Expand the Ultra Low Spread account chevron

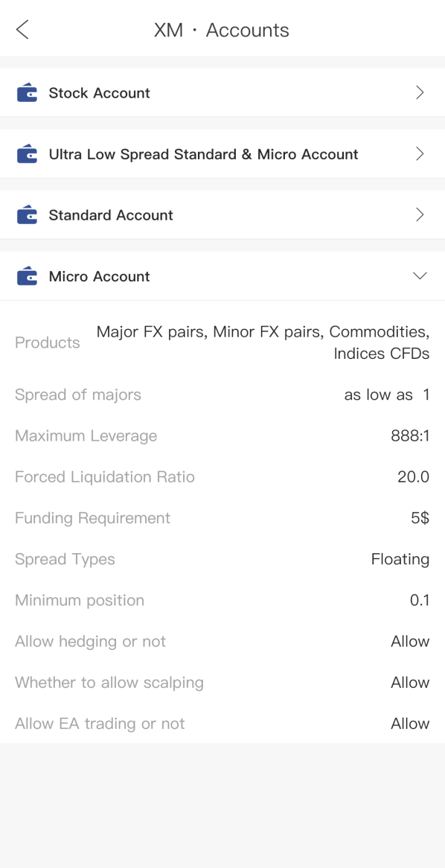(x=420, y=154)
